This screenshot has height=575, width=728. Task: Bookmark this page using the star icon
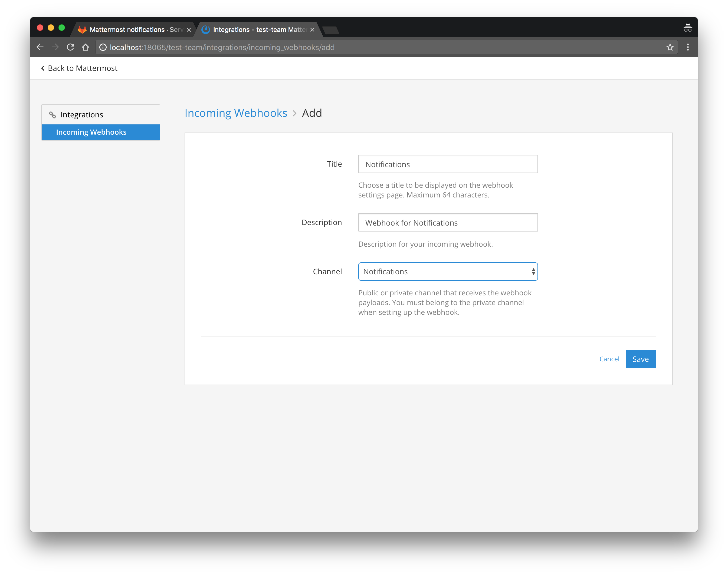tap(670, 47)
